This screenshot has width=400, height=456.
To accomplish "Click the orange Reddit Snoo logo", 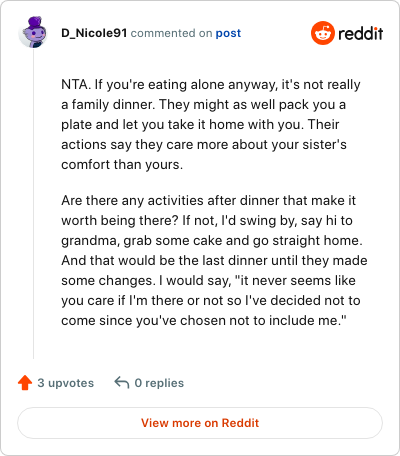I will tap(322, 33).
